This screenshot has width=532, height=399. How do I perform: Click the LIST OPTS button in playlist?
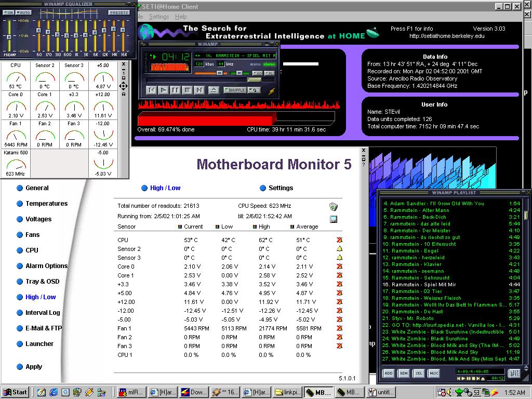[x=515, y=373]
